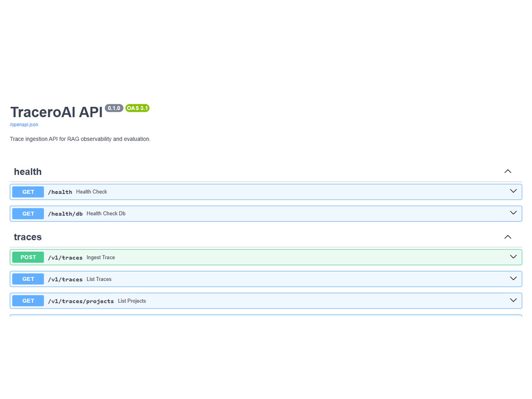Click the Health Check Db description
This screenshot has width=532, height=399.
point(106,213)
